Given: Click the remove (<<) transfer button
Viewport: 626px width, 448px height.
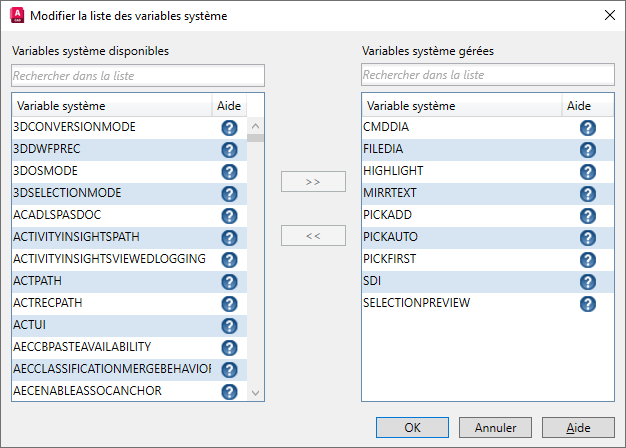Looking at the screenshot, I should (x=313, y=236).
